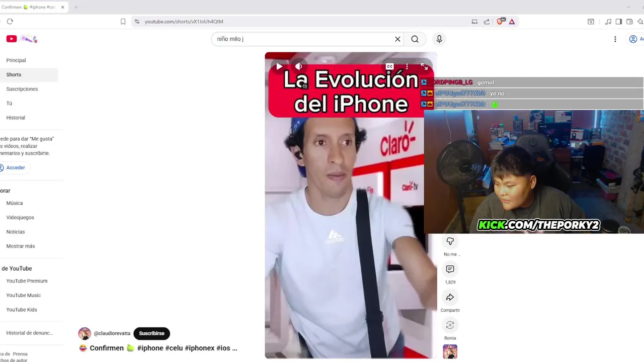
Task: Click the Compartir share arrow
Action: 450,298
